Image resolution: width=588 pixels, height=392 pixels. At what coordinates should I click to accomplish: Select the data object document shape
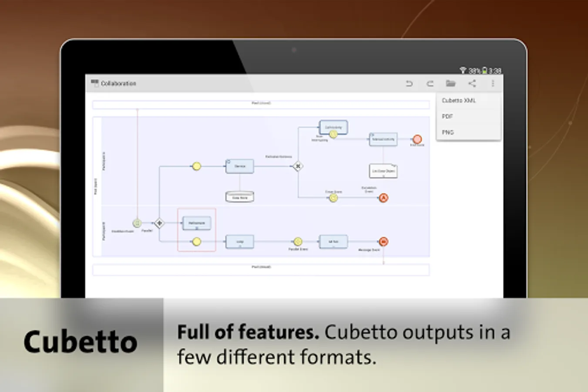(x=383, y=171)
